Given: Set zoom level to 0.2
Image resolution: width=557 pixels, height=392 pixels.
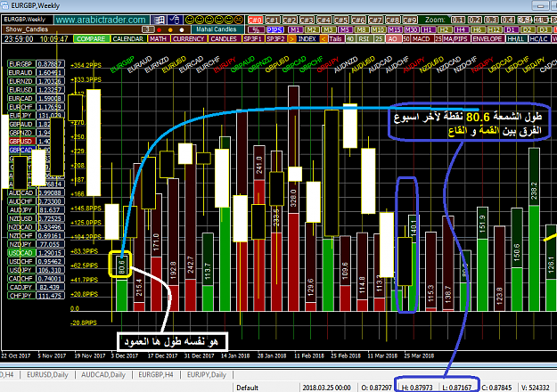Looking at the screenshot, I should pos(475,20).
